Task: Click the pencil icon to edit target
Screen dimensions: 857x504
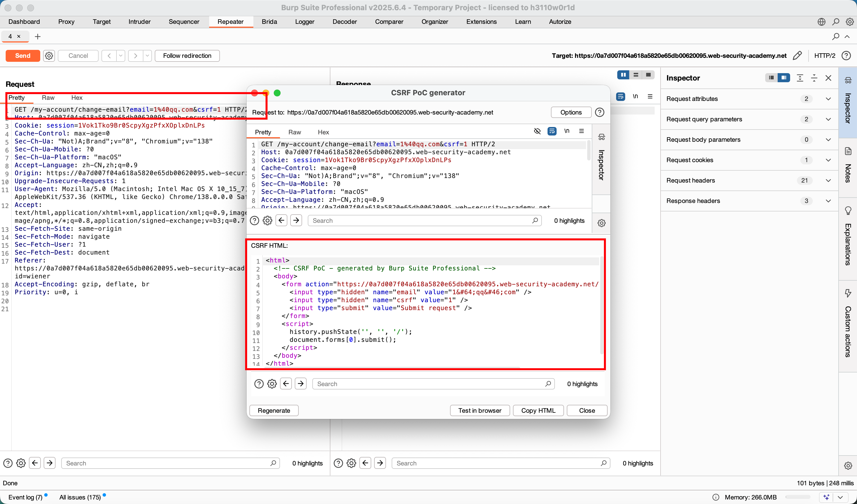Action: coord(797,56)
